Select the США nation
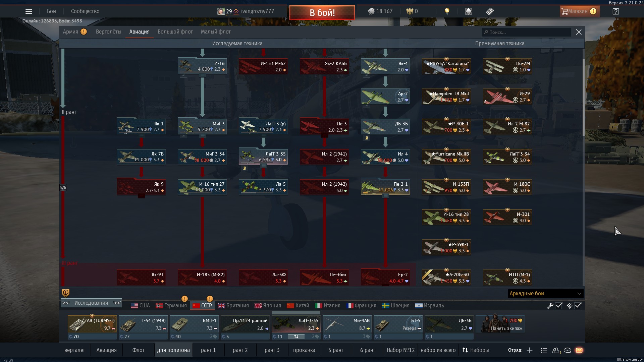 (140, 306)
